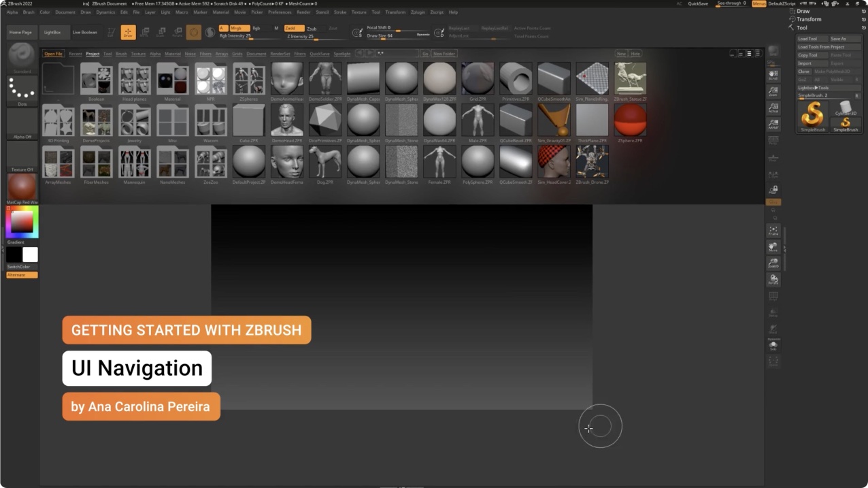
Task: Toggle the M material mode
Action: [x=276, y=28]
